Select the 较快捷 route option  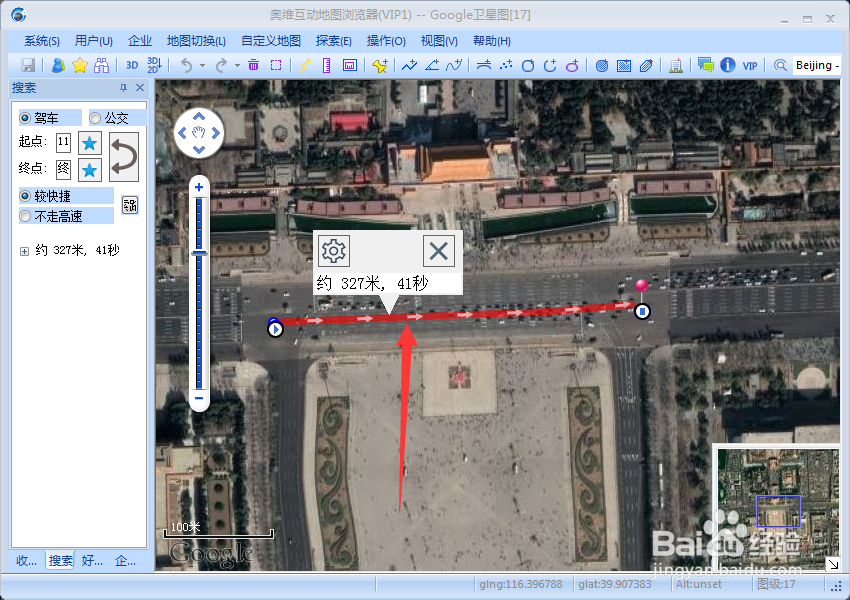coord(25,196)
